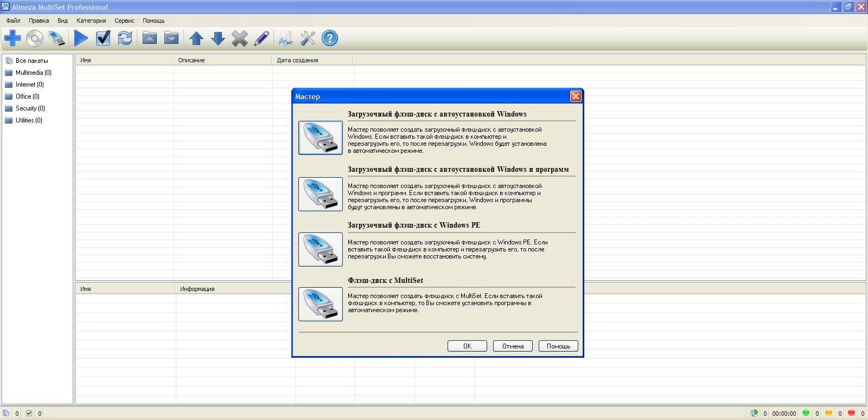Open the Категория menu

(x=91, y=21)
